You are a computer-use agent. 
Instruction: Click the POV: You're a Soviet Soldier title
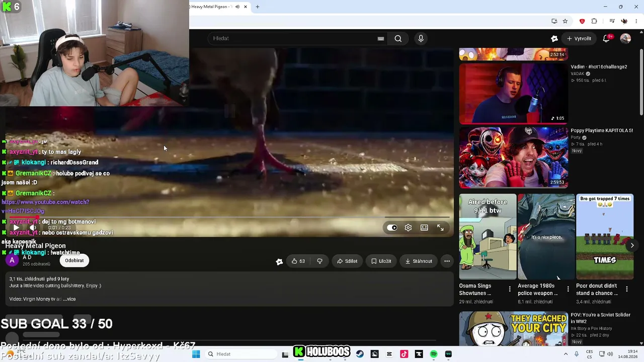tap(600, 318)
